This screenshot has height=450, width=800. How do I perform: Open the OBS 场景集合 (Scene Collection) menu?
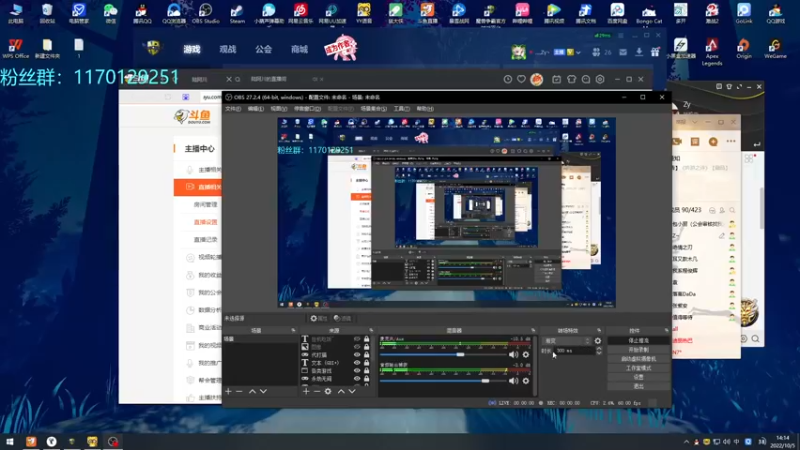click(373, 109)
